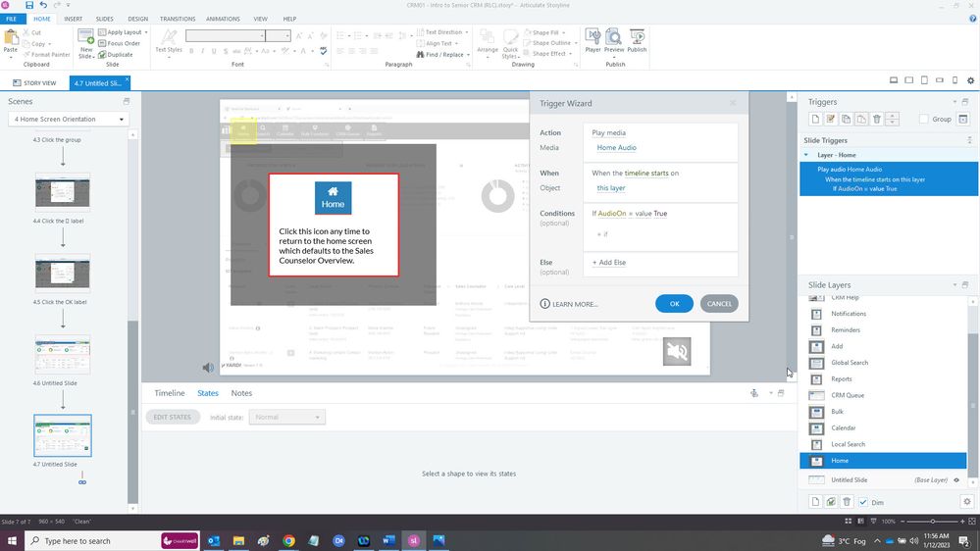Toggle base layer visibility eye icon
This screenshot has height=551, width=980.
[x=956, y=480]
